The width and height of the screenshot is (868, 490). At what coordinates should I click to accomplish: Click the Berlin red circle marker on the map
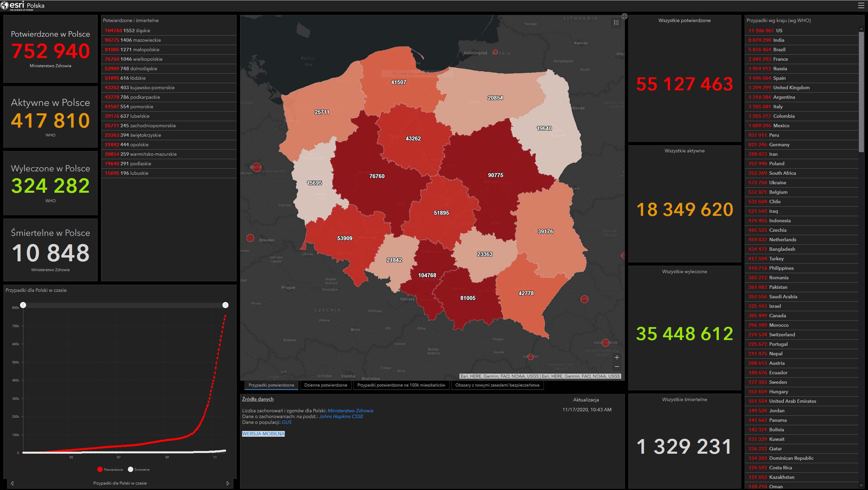point(257,167)
